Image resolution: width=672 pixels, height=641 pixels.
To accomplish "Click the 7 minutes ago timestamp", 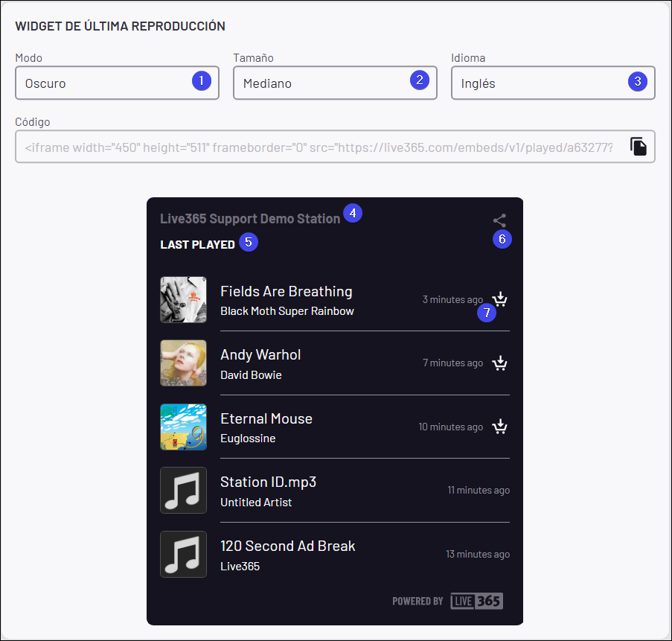I will tap(453, 363).
